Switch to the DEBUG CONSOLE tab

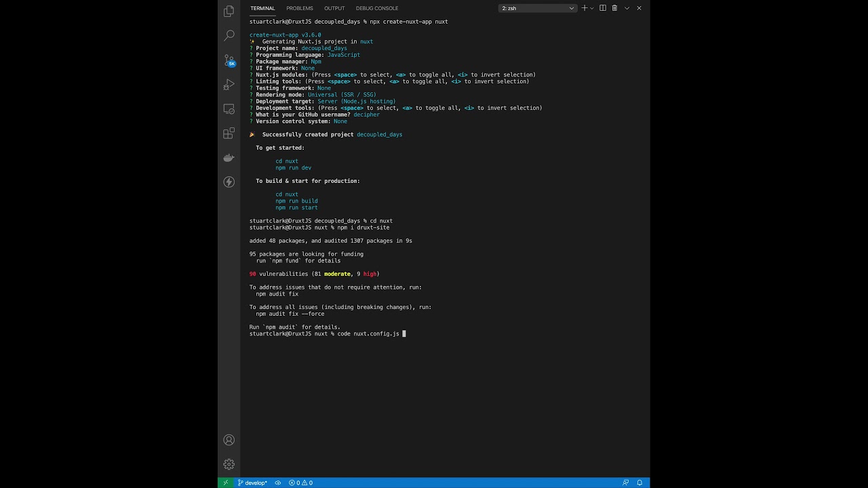(377, 8)
